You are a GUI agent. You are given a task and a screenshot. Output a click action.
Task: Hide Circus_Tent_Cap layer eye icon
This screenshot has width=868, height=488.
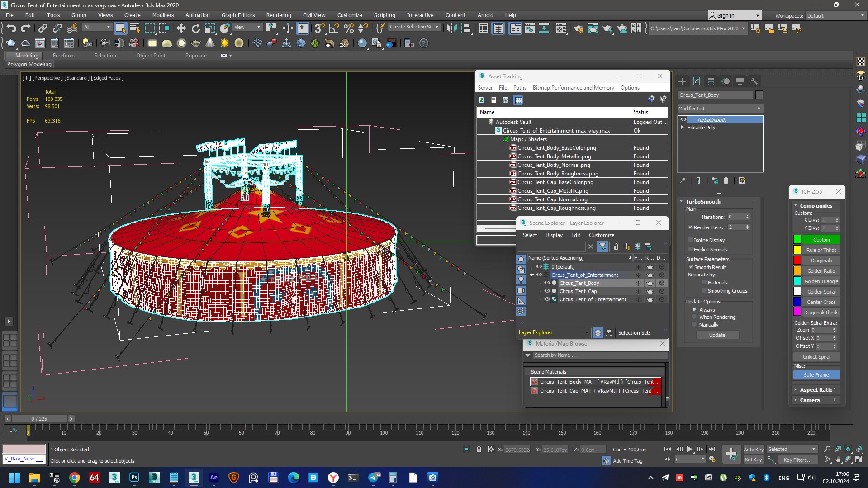(547, 291)
